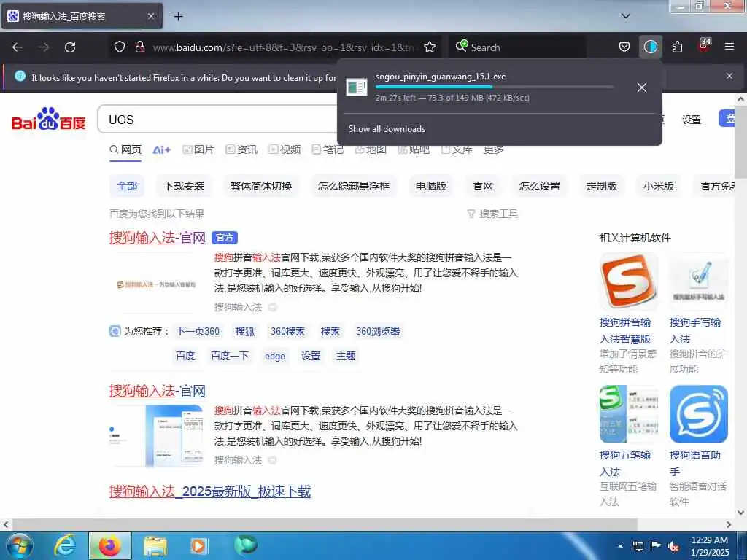Switch to the 笔记 tab
This screenshot has height=560, width=747.
[x=328, y=150]
